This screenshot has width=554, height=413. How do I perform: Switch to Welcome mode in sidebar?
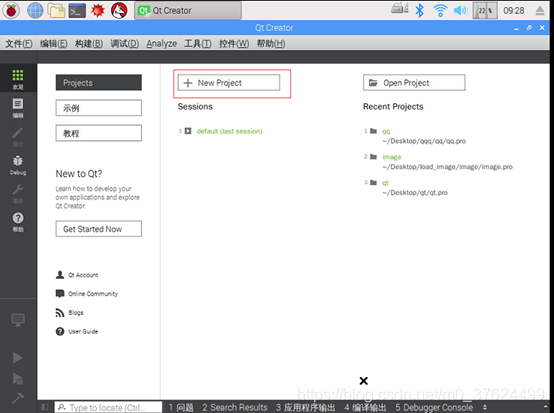[x=18, y=78]
